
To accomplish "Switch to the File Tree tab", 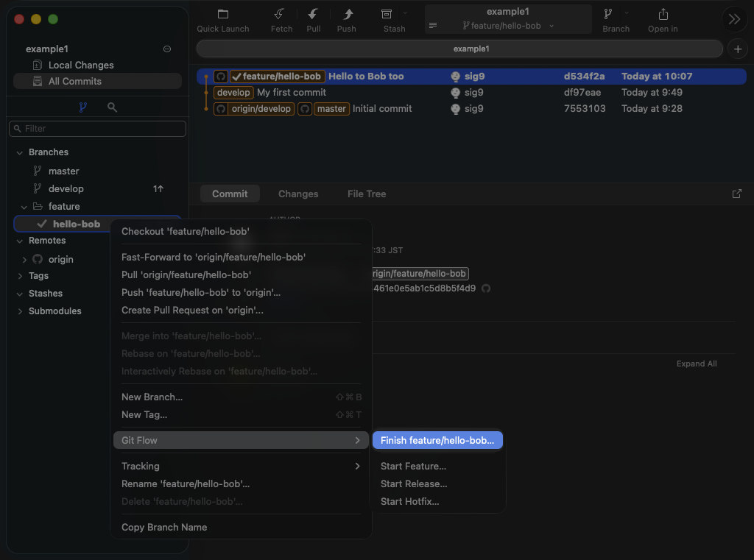I will click(367, 194).
